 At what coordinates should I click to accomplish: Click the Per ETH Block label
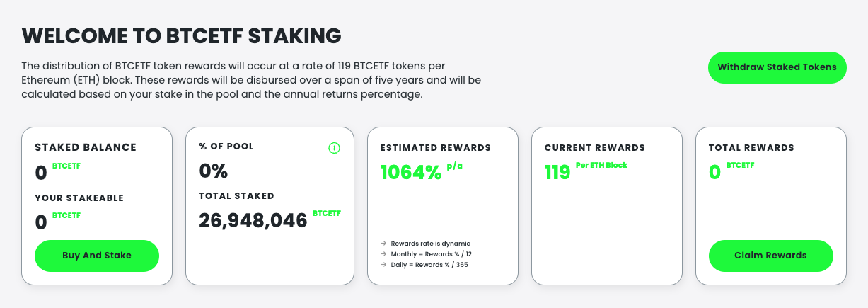601,165
